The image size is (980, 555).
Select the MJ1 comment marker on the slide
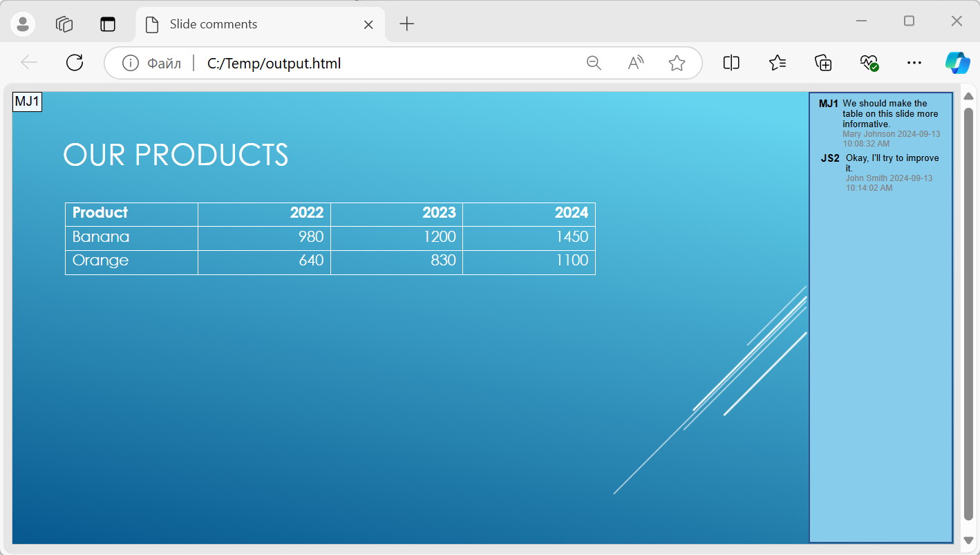coord(27,102)
